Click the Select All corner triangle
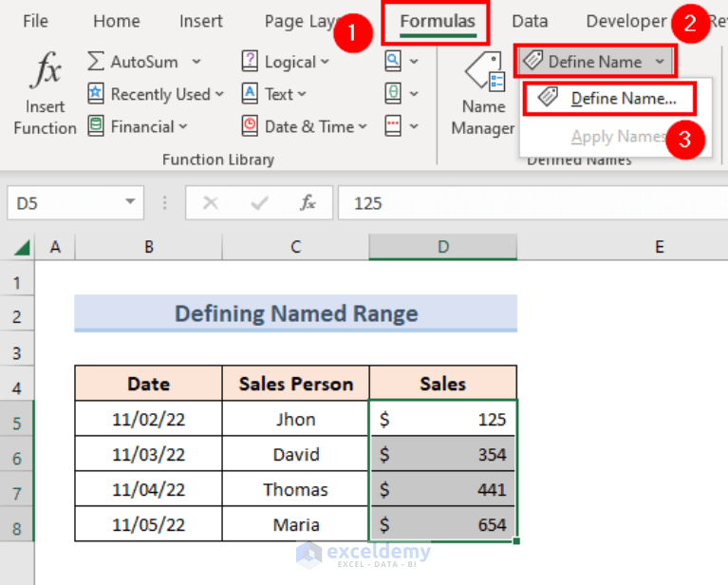The width and height of the screenshot is (728, 585). point(22,248)
